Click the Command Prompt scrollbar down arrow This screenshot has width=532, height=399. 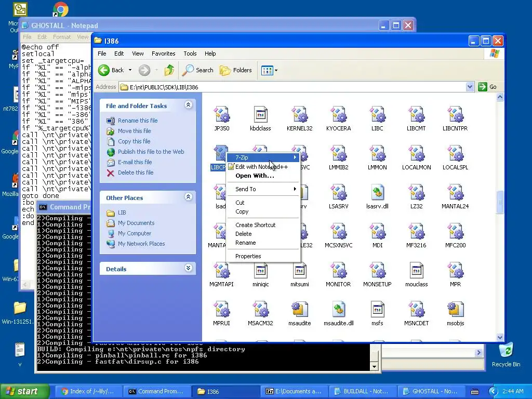pyautogui.click(x=374, y=366)
